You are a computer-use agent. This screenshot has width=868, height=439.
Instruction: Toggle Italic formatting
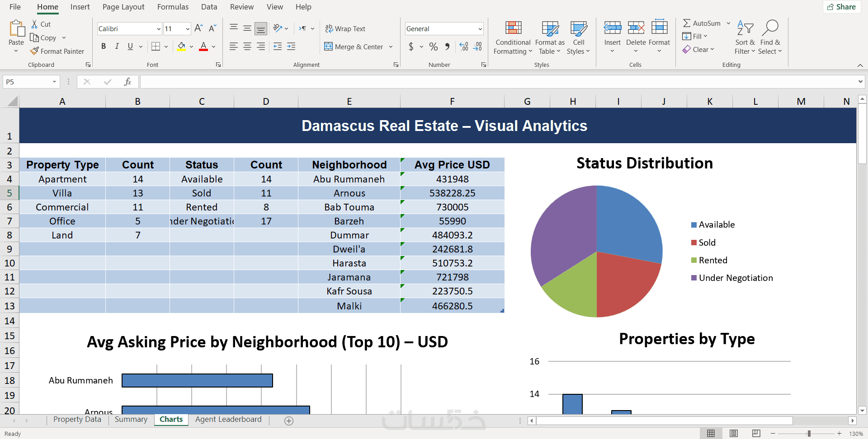click(117, 46)
